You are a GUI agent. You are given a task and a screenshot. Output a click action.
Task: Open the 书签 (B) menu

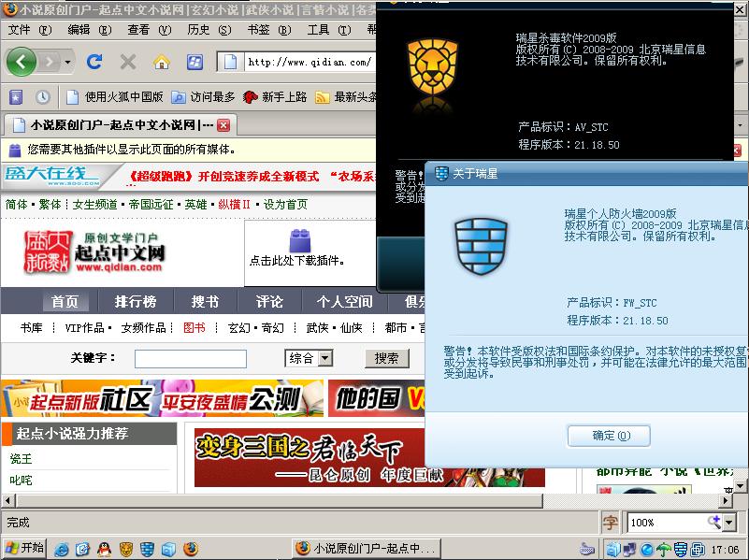(x=269, y=30)
